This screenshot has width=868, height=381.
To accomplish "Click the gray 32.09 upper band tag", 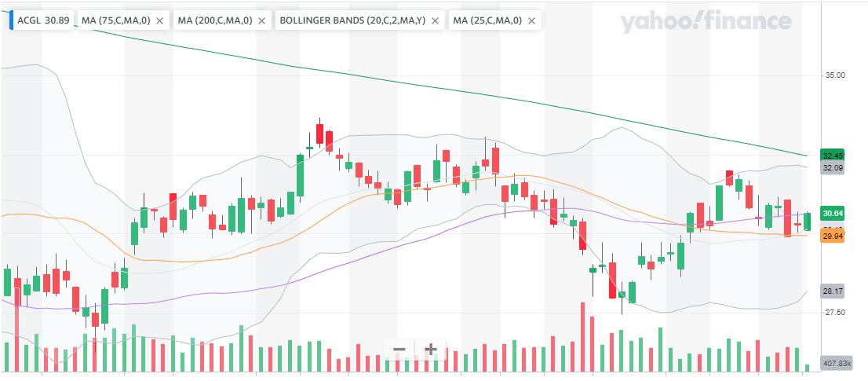I will point(832,168).
